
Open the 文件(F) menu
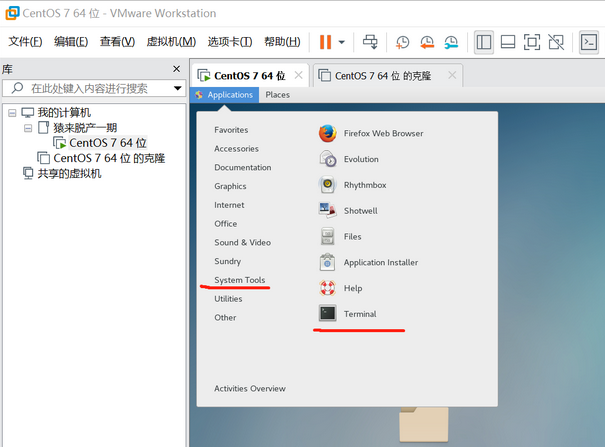25,42
